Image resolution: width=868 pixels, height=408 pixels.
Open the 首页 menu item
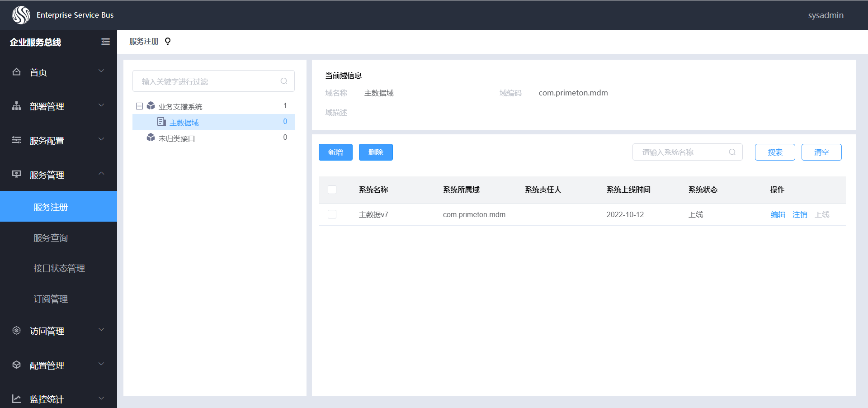click(x=58, y=72)
